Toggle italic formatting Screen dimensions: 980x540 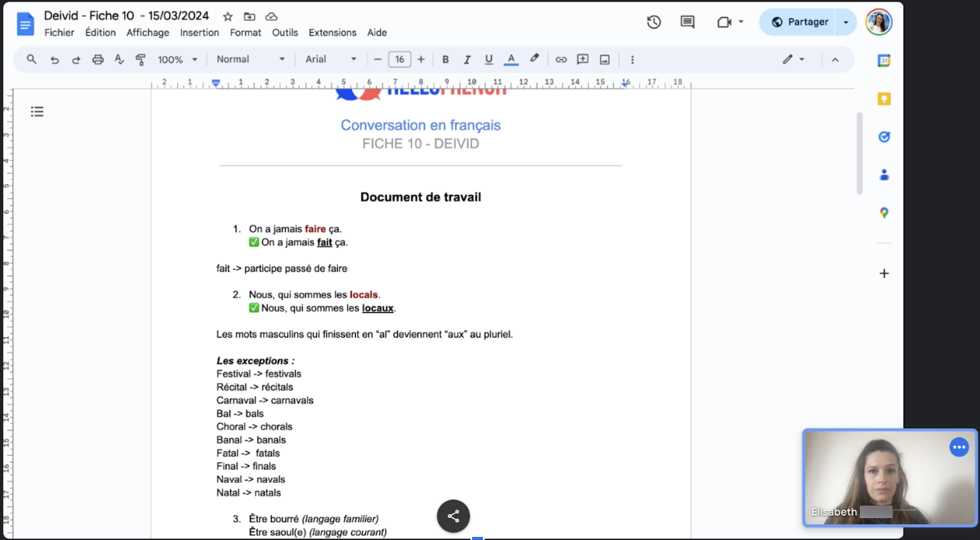click(467, 59)
